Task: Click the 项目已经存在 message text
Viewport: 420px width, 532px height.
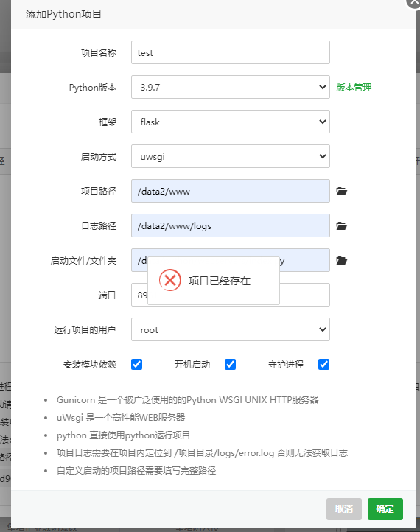Action: tap(220, 281)
